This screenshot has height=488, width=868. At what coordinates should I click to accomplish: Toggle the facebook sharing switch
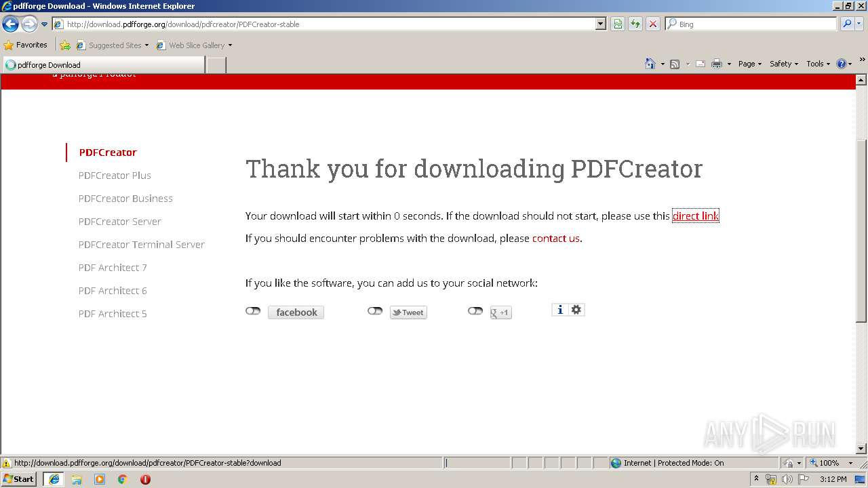(x=253, y=311)
